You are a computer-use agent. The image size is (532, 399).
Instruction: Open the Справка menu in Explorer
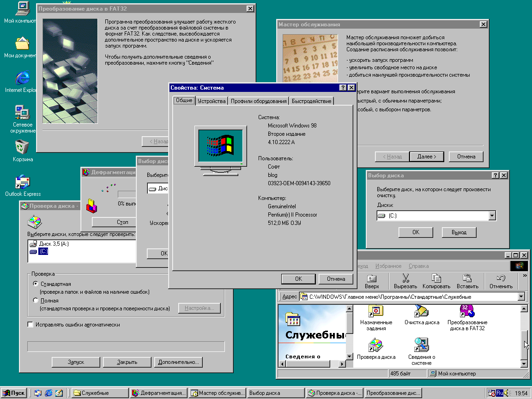(x=418, y=266)
